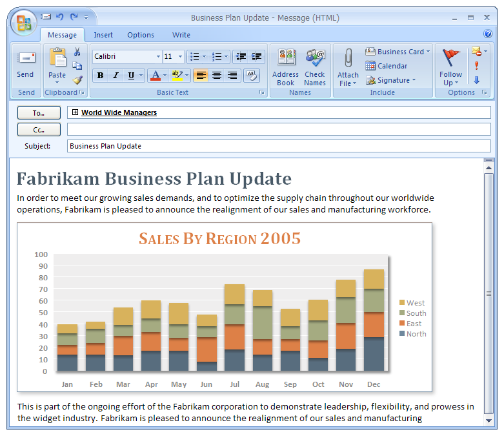Click the Cc... button

tap(39, 130)
